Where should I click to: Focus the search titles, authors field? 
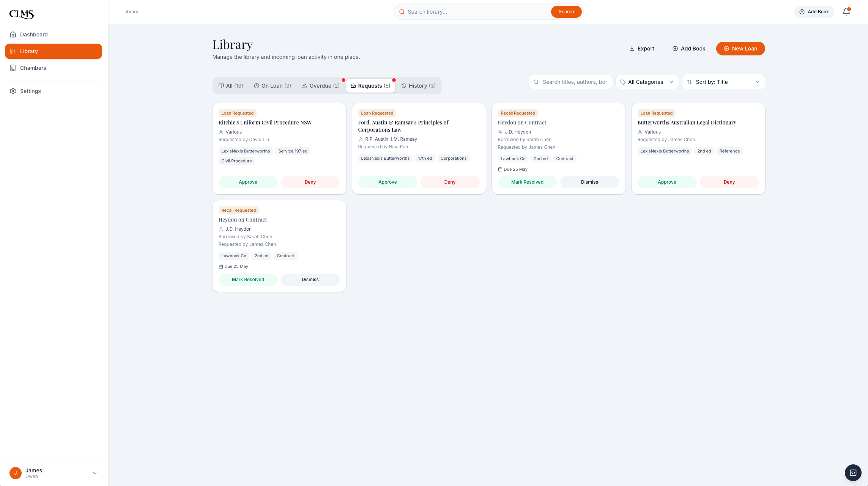(570, 82)
